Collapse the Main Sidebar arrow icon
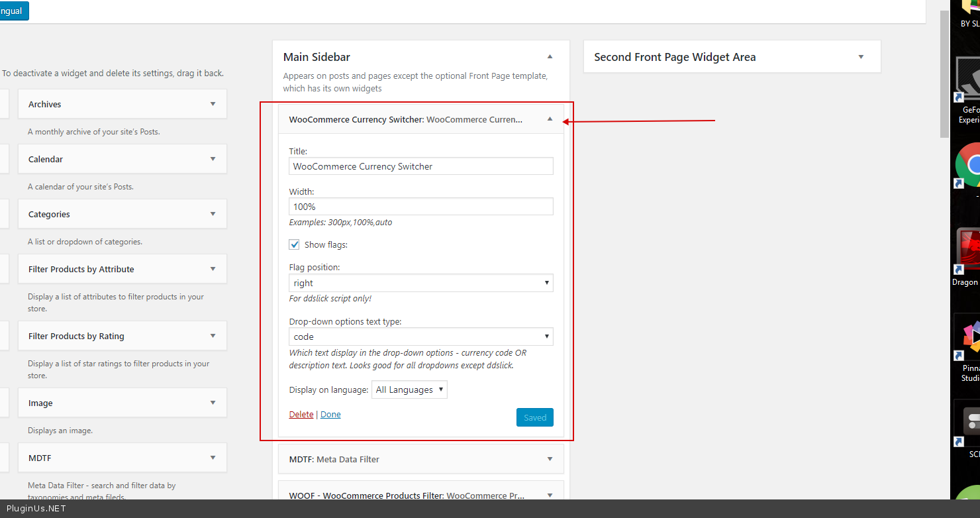Image resolution: width=980 pixels, height=518 pixels. point(550,57)
